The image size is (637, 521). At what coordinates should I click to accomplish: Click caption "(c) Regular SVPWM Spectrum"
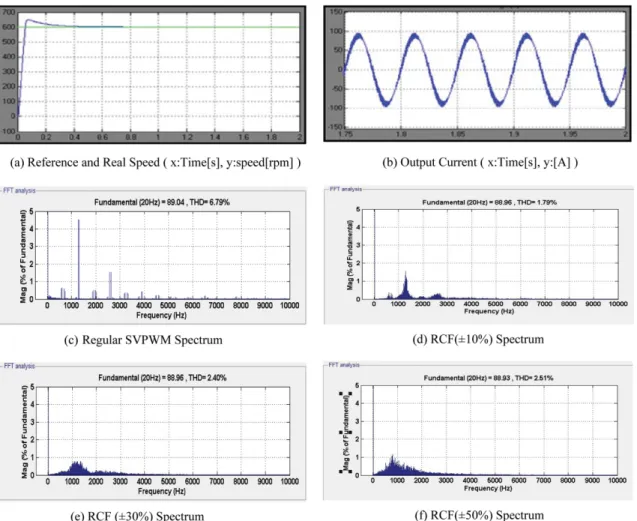pyautogui.click(x=143, y=340)
